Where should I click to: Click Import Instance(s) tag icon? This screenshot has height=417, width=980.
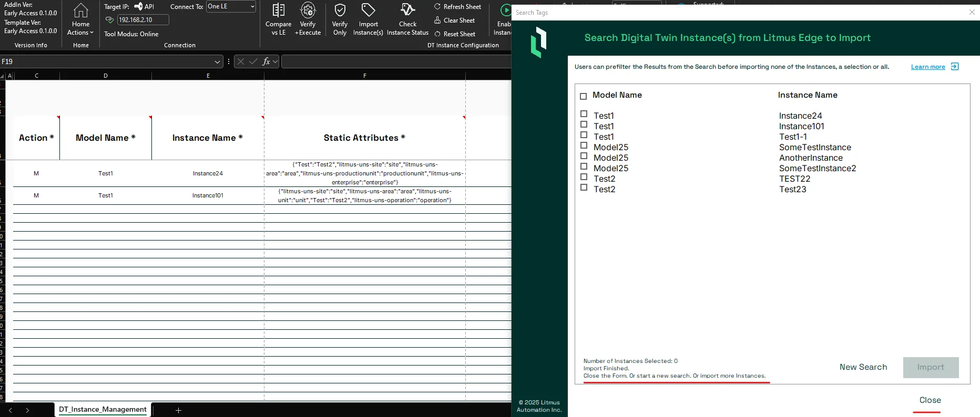(x=368, y=10)
